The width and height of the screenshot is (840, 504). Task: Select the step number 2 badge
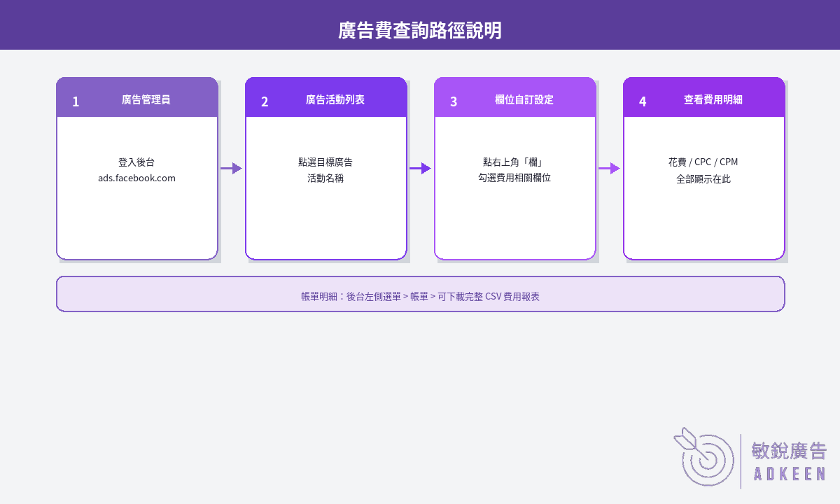point(265,101)
